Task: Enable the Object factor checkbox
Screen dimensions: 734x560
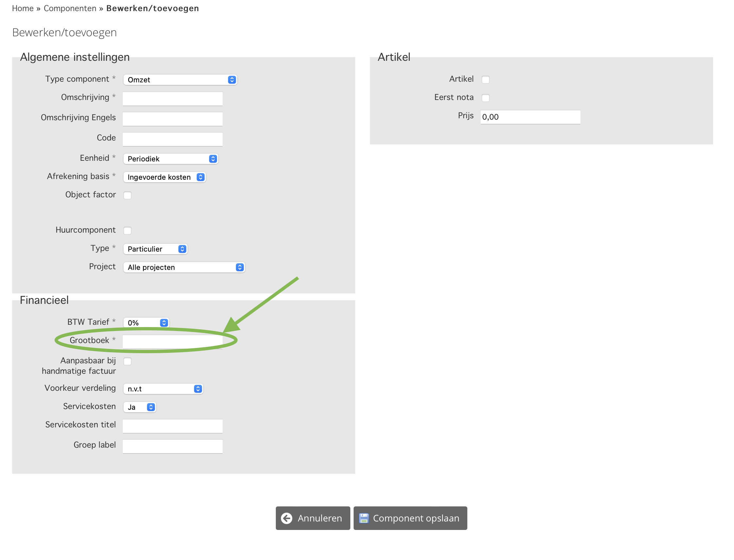Action: point(127,195)
